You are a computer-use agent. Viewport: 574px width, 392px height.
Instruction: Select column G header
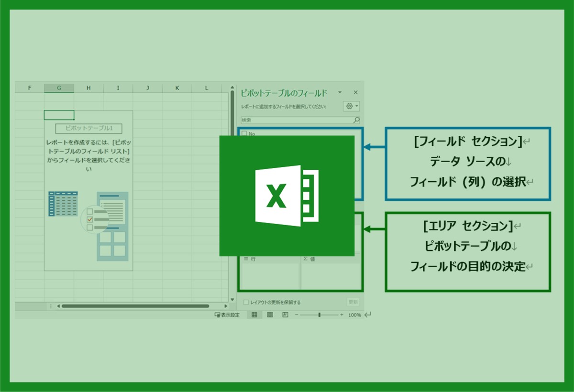pyautogui.click(x=59, y=88)
